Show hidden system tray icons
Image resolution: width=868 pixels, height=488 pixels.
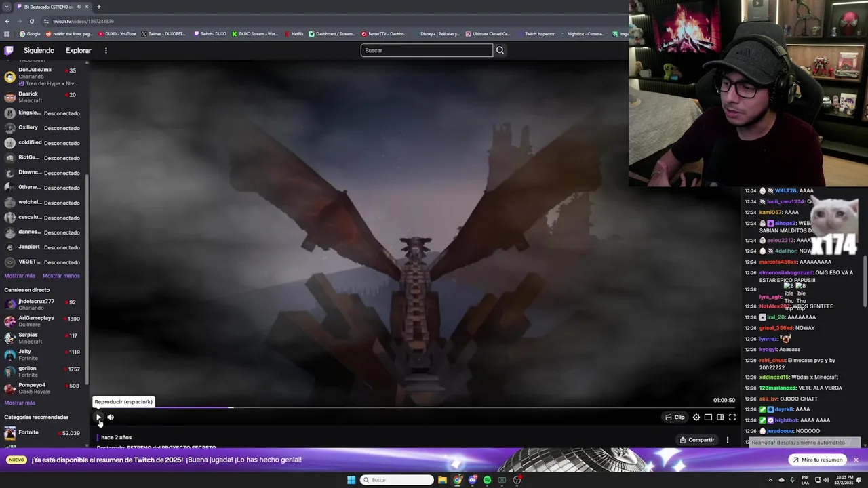tap(770, 480)
